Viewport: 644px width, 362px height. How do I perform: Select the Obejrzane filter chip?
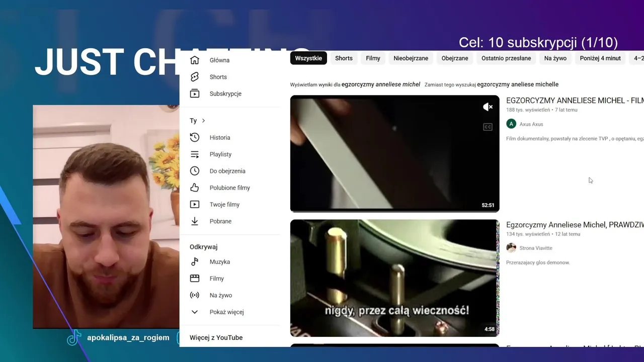tap(455, 58)
